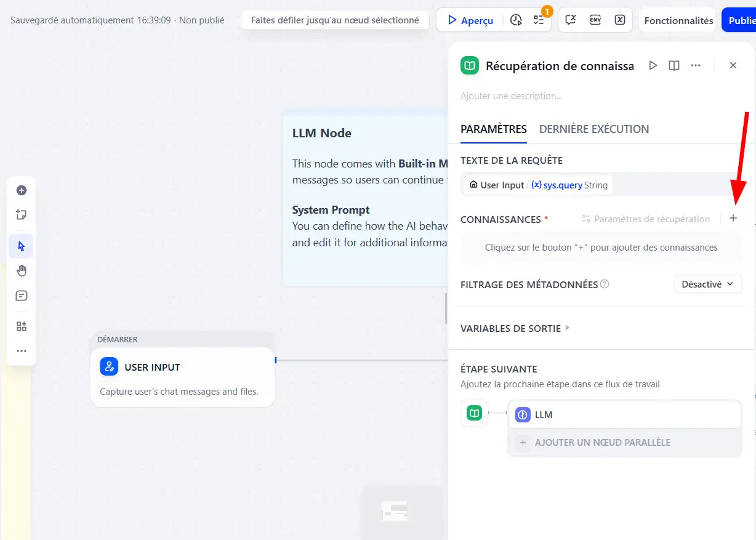Click the blue Publier button
Image resolution: width=756 pixels, height=540 pixels.
point(739,20)
